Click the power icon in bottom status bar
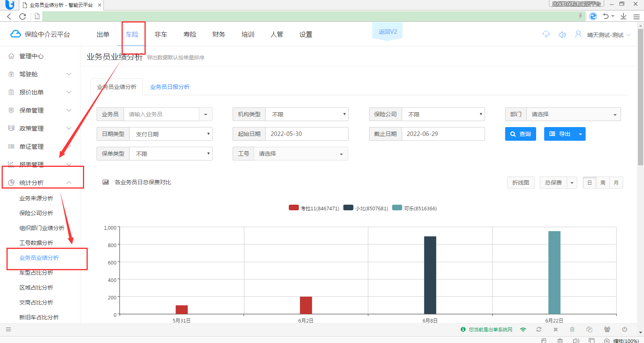 625,329
